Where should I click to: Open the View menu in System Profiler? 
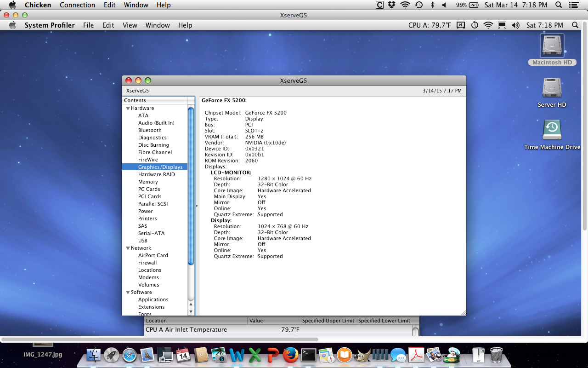click(130, 25)
